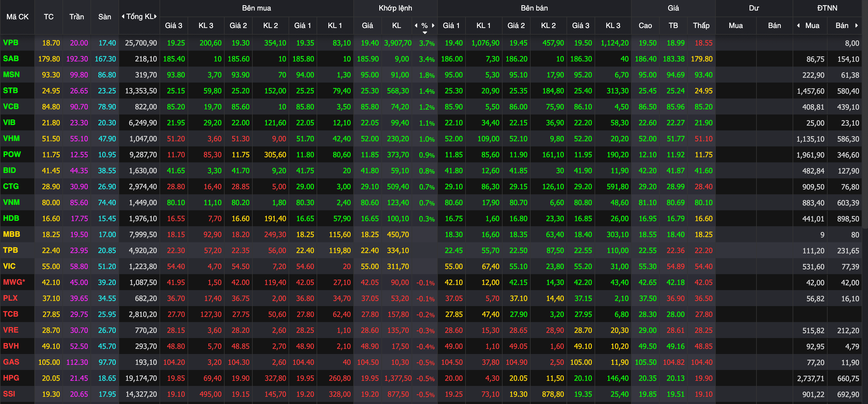Click the Bên bán group header

(535, 8)
